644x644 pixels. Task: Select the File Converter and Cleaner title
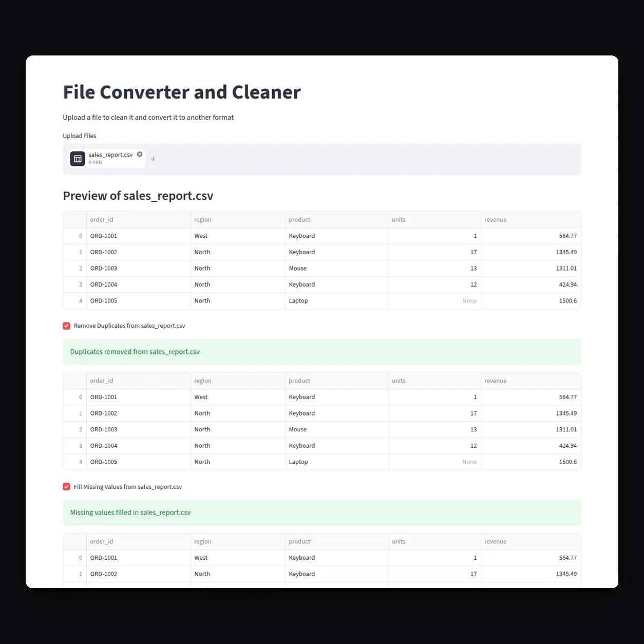[182, 92]
